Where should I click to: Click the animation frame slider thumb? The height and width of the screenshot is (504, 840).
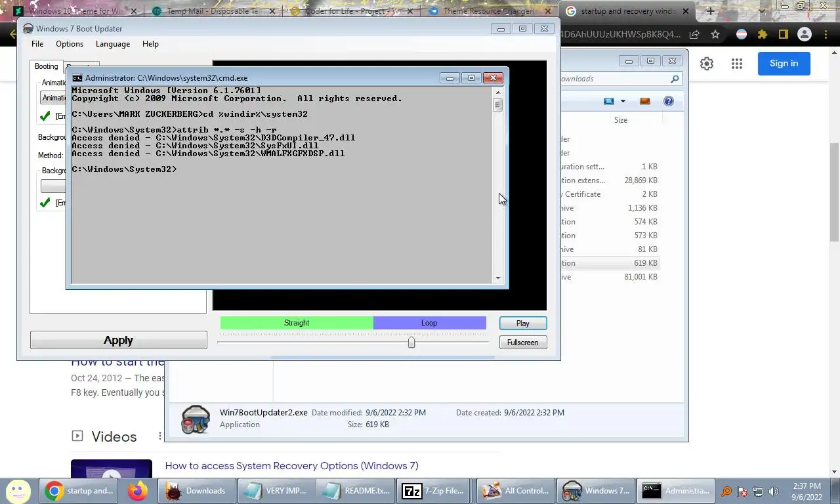pos(411,342)
